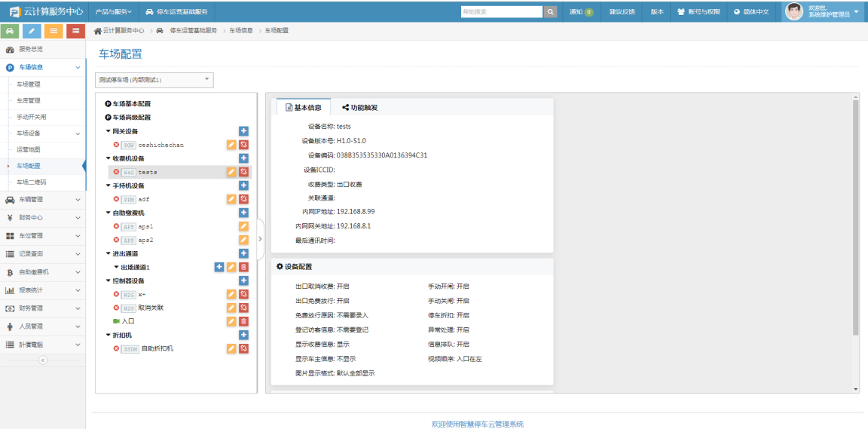This screenshot has height=429, width=868.
Task: Edit the aps2 payment machine
Action: (x=243, y=240)
